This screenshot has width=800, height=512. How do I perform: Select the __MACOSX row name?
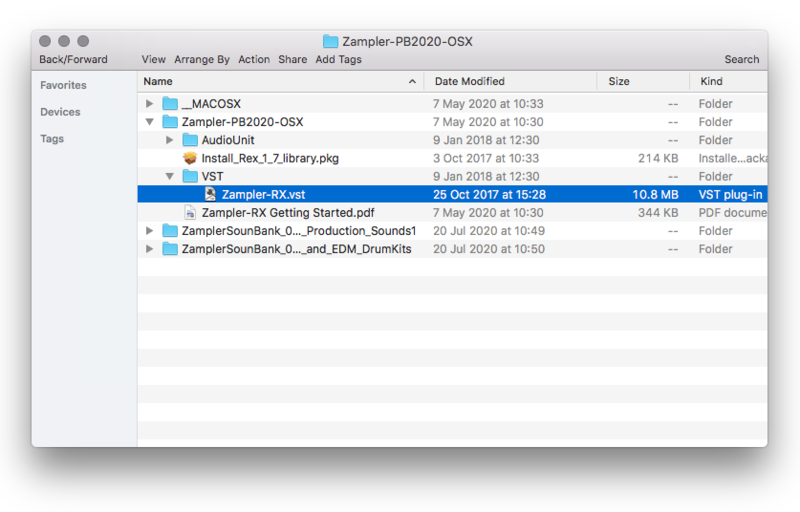[211, 104]
